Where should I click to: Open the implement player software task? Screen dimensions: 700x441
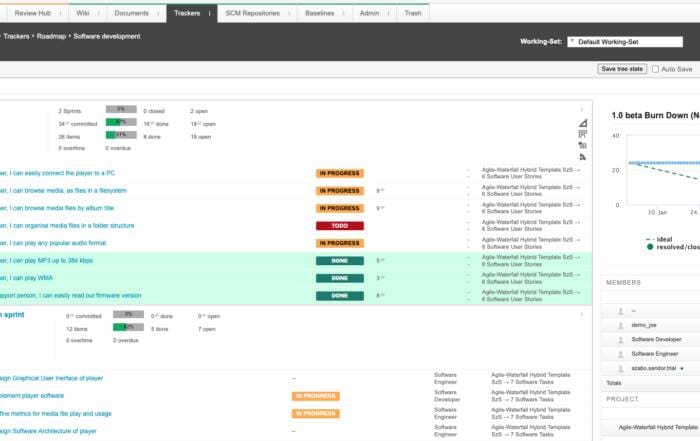pyautogui.click(x=32, y=396)
